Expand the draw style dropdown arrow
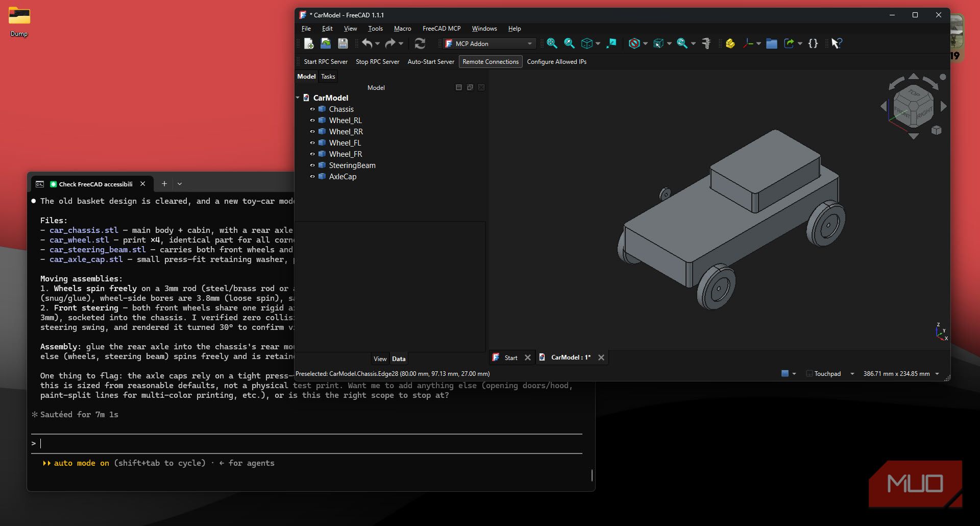This screenshot has width=980, height=526. (x=645, y=44)
